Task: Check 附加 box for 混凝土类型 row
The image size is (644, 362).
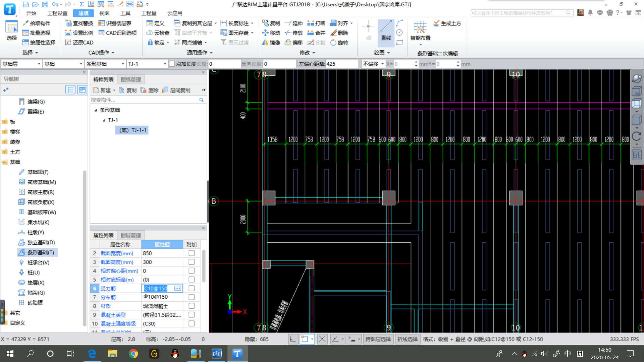Action: click(x=192, y=314)
